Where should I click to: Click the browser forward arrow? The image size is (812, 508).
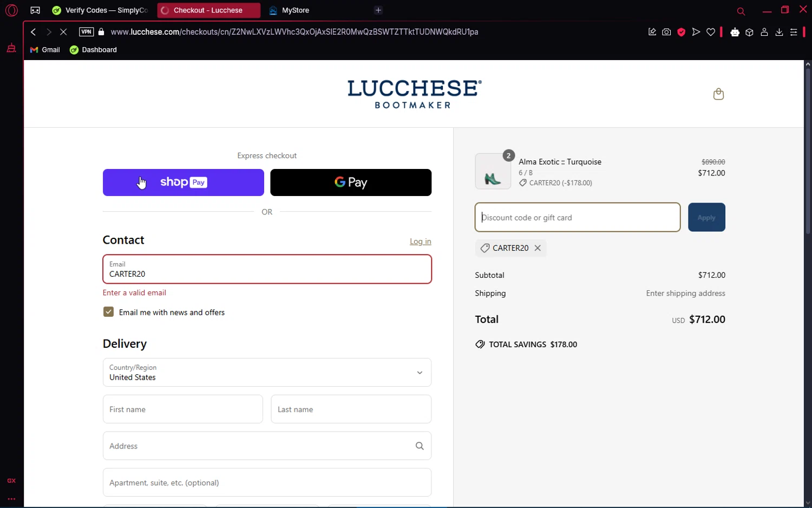click(x=49, y=32)
